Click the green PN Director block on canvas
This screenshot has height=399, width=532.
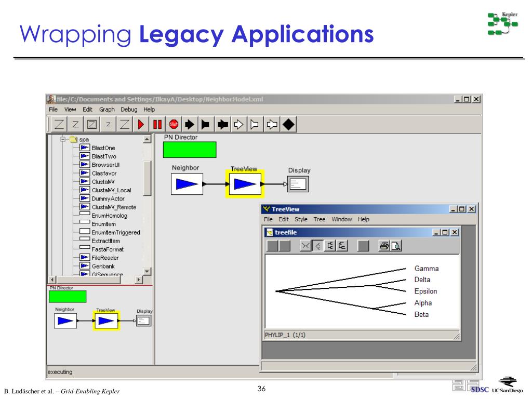(190, 150)
